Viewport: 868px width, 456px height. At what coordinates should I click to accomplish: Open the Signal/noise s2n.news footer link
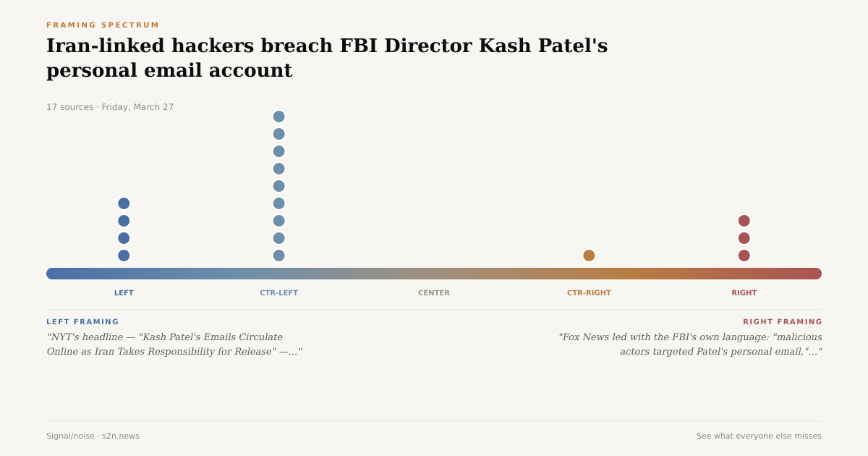(x=93, y=436)
